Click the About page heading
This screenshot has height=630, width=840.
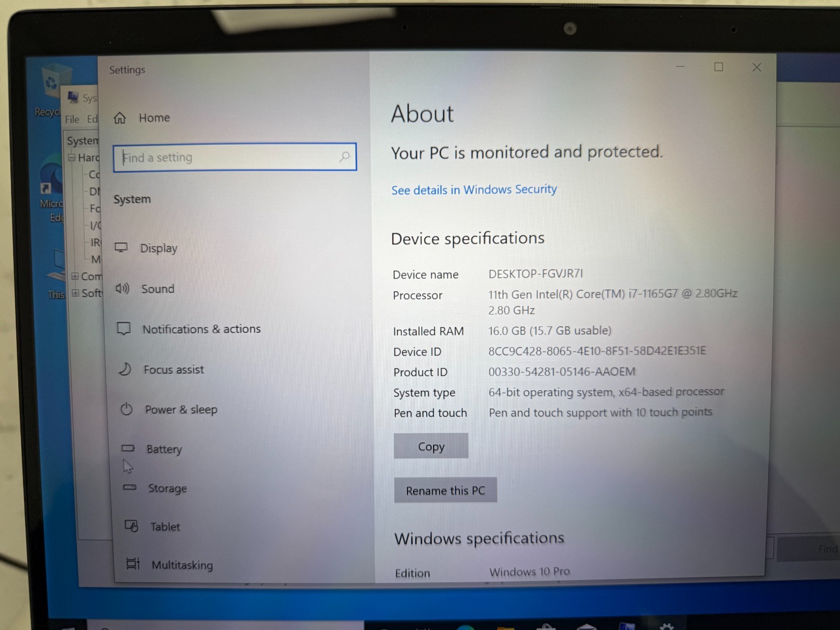point(423,114)
